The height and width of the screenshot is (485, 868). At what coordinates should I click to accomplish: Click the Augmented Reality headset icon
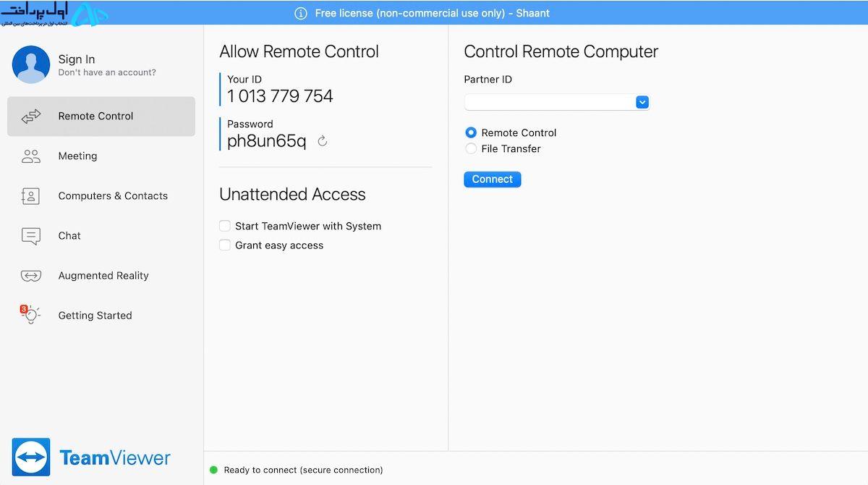point(31,276)
